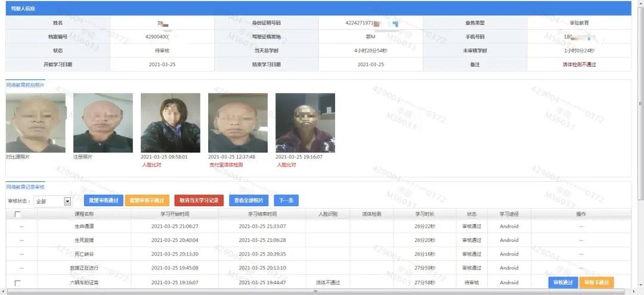Click course name 生命通道
Image resolution: width=644 pixels, height=295 pixels.
point(84,226)
